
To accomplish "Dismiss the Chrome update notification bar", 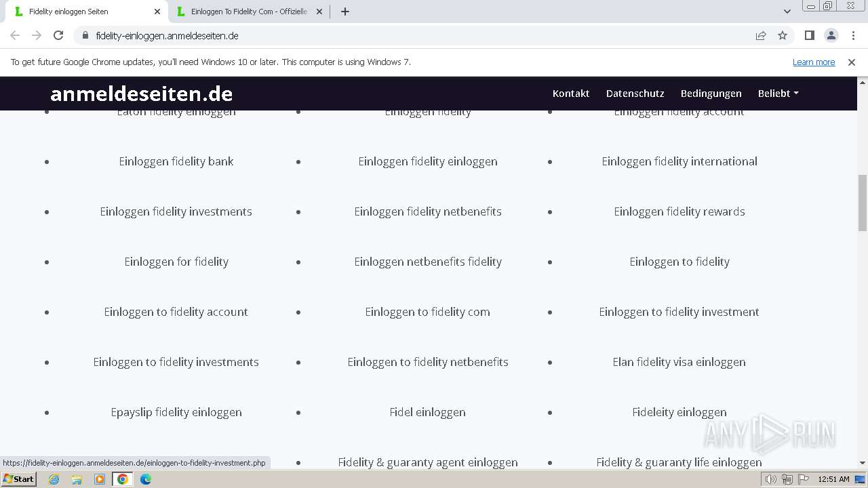I will tap(852, 62).
